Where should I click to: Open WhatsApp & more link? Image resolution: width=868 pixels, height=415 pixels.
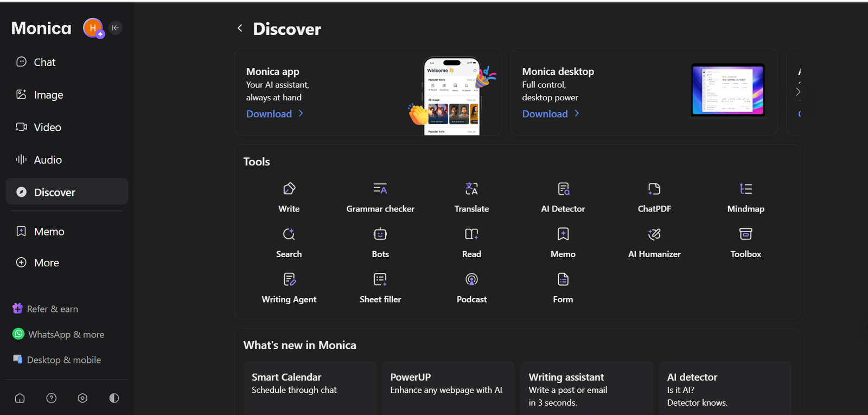pyautogui.click(x=59, y=334)
